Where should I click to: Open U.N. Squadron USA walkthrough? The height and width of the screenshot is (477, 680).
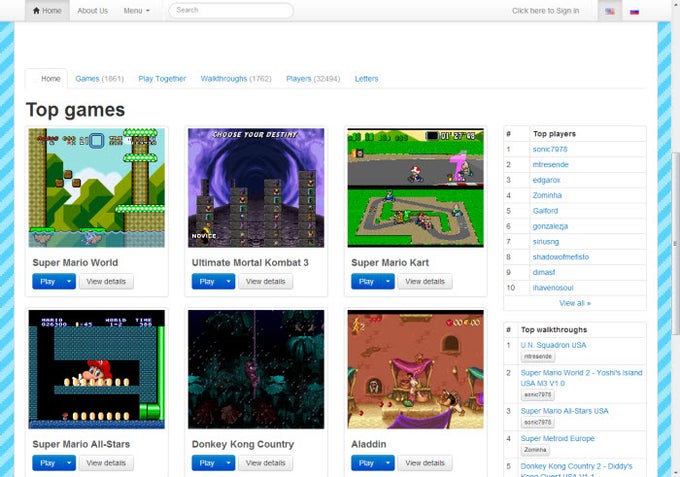coord(553,345)
